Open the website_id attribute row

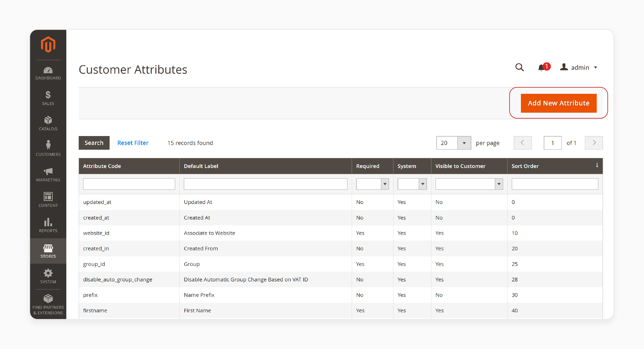click(341, 233)
